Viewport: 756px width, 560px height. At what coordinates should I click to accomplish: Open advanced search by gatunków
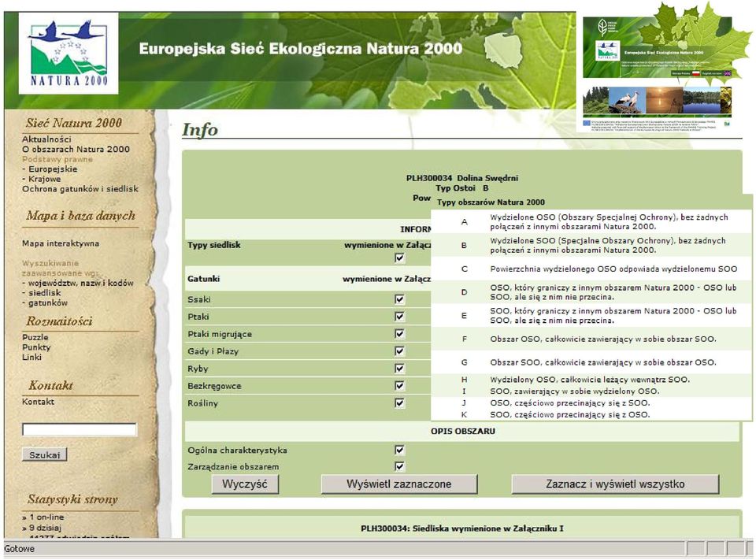click(48, 303)
